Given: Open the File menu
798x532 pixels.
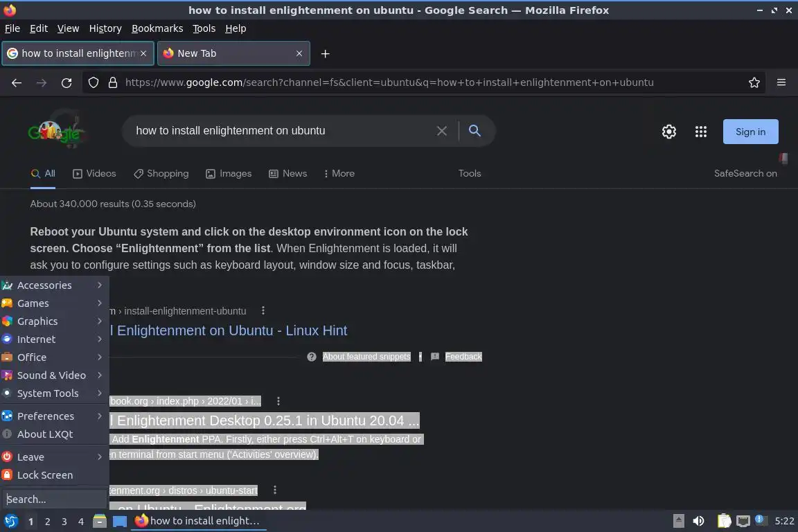Looking at the screenshot, I should (12, 28).
